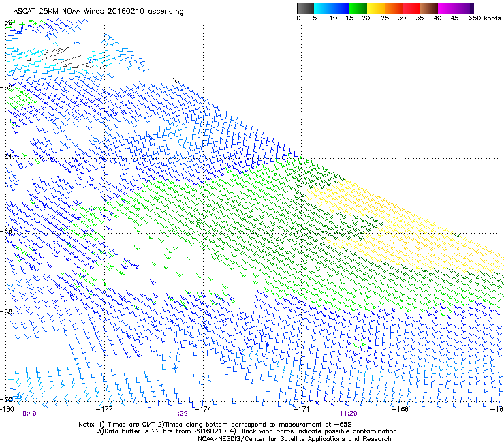Click the '-62' latitude label
Screen dimensions: 504x443
coord(7,87)
